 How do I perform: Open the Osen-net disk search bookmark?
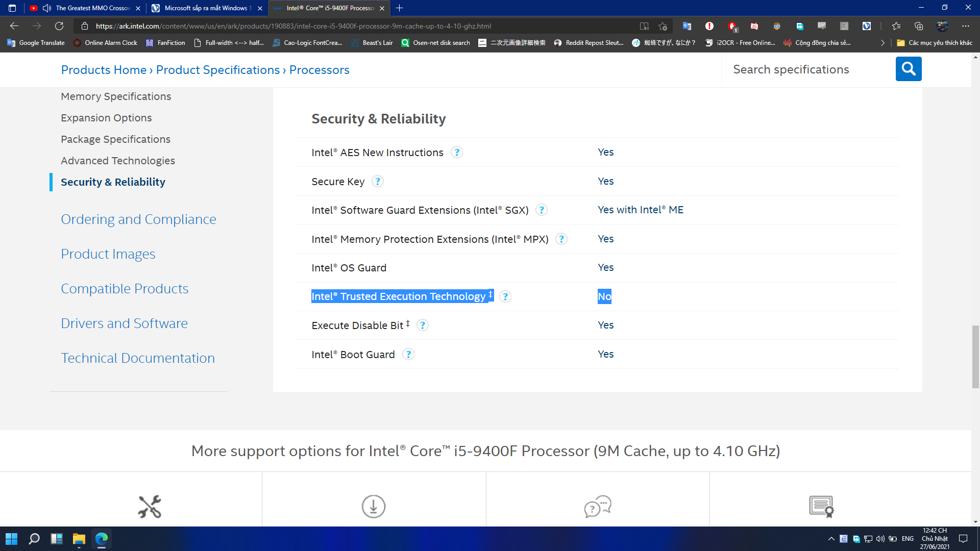(x=435, y=43)
